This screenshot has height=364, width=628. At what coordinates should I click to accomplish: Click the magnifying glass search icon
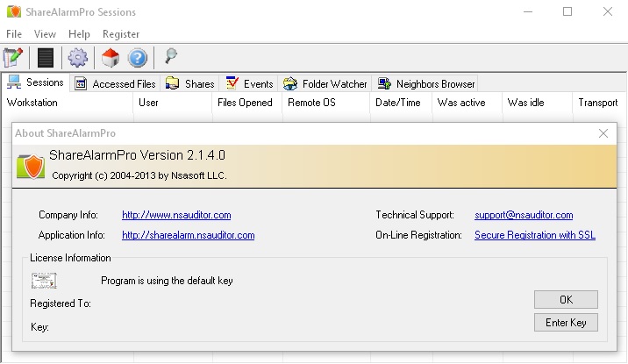point(170,57)
